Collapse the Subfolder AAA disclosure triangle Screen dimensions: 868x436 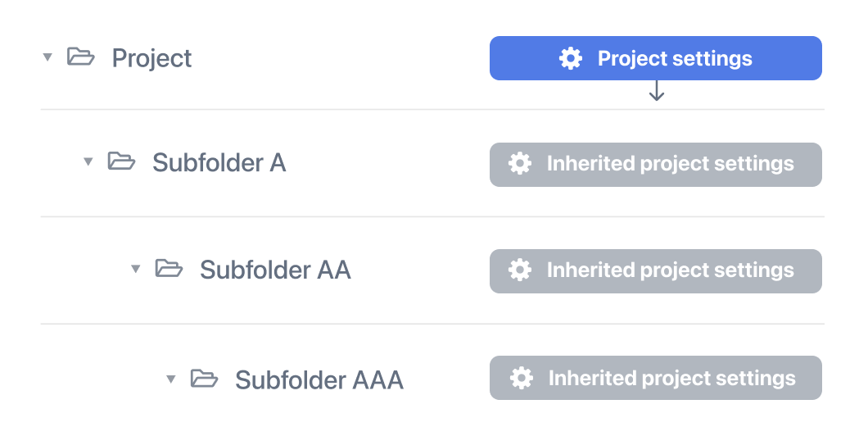(x=171, y=379)
